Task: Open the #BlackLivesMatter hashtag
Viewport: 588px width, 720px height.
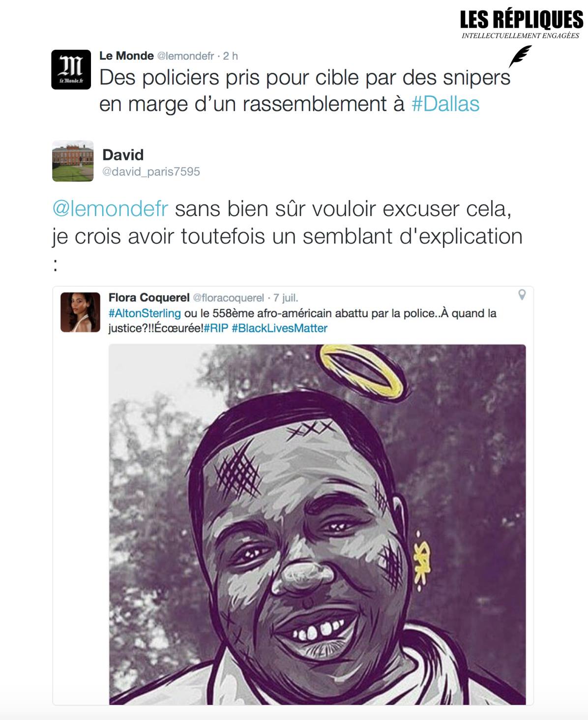Action: [x=279, y=328]
